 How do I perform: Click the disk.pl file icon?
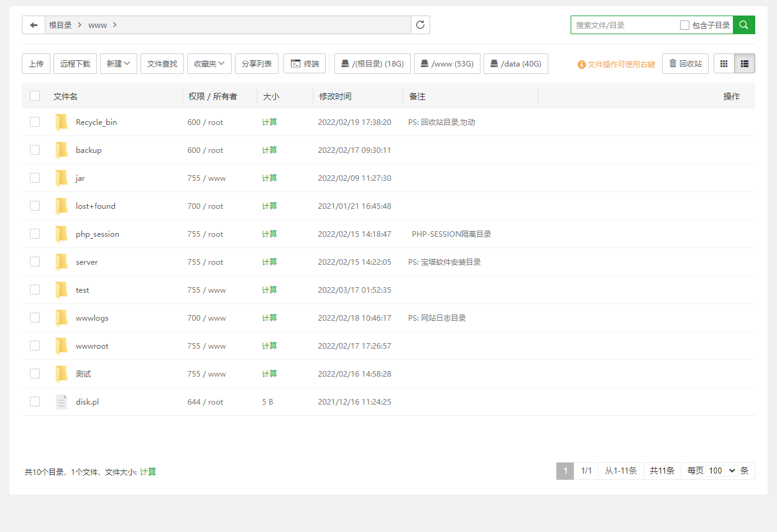click(61, 402)
